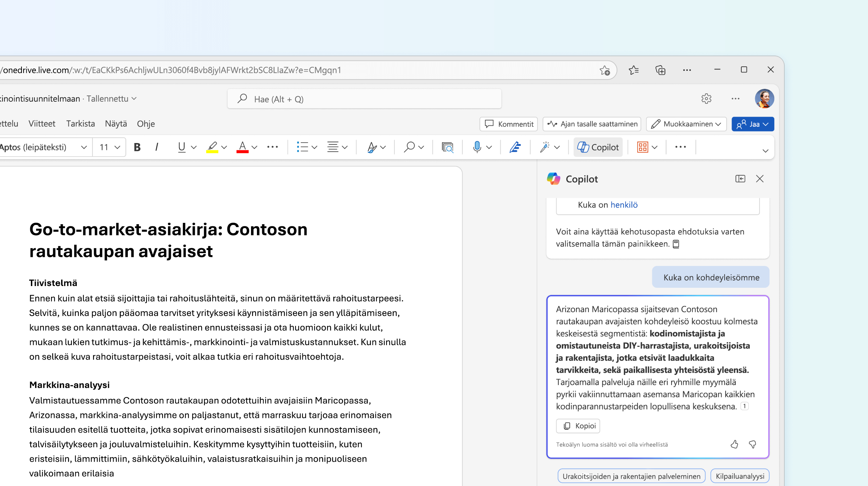Click the Kopioi button
This screenshot has height=486, width=868.
(x=578, y=426)
